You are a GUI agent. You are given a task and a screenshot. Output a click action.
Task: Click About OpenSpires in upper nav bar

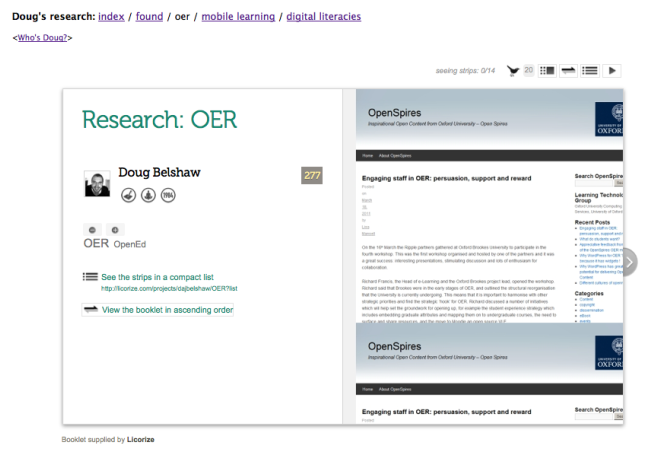pos(395,156)
